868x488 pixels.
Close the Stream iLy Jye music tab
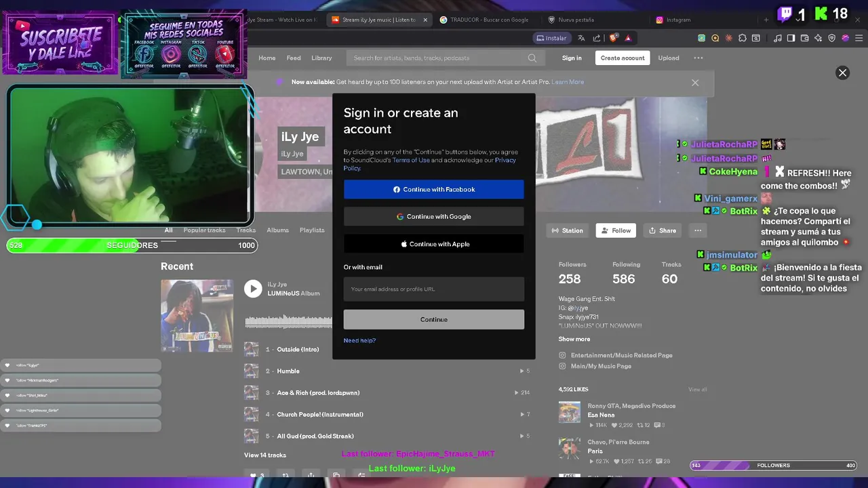click(x=425, y=20)
